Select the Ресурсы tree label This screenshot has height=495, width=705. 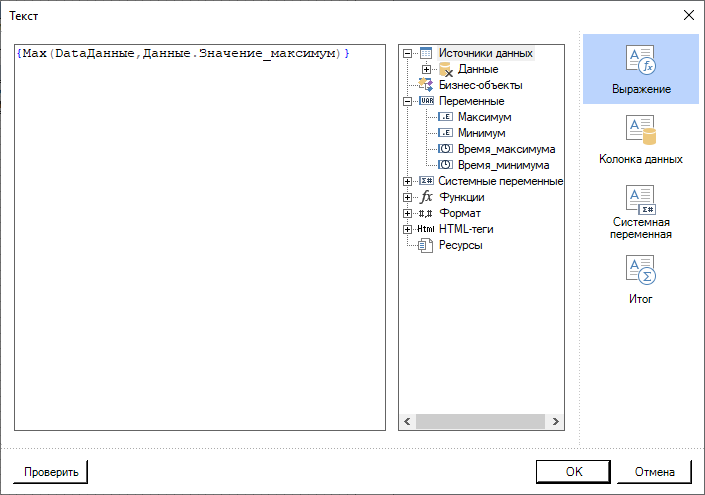coord(461,245)
